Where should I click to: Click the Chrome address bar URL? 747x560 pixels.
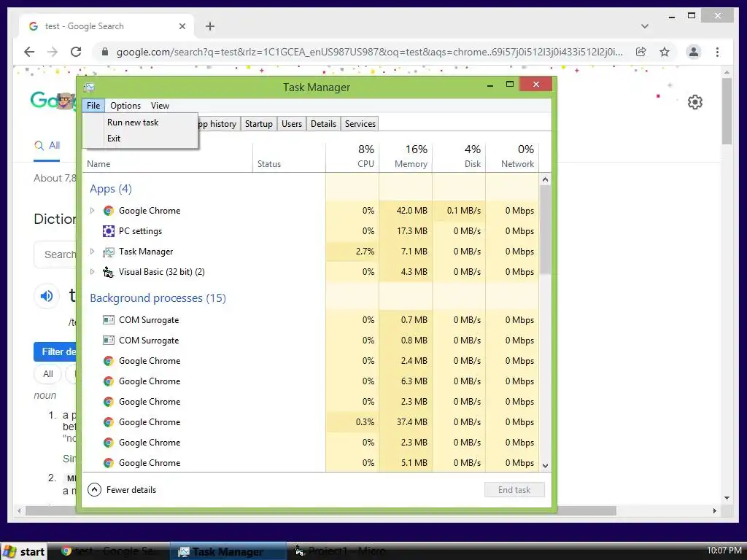[x=369, y=52]
